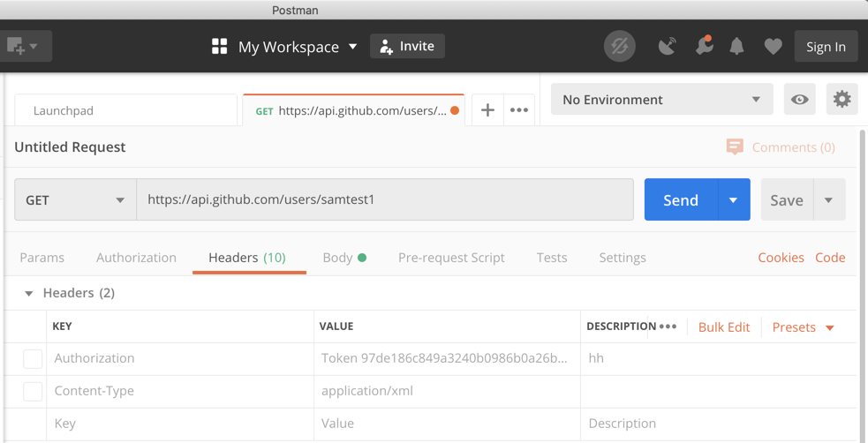Open the environment management gear icon
The image size is (868, 443).
coord(842,100)
